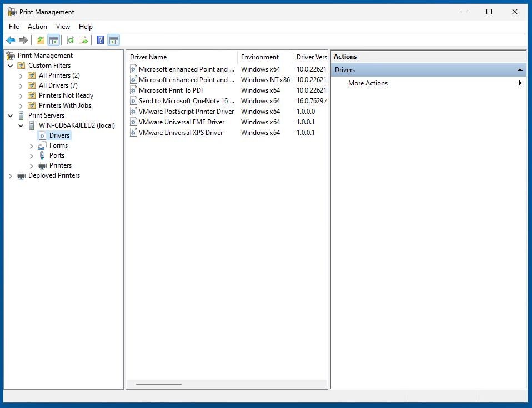Viewport: 532px width, 408px height.
Task: Click the Forms node icon
Action: click(42, 145)
